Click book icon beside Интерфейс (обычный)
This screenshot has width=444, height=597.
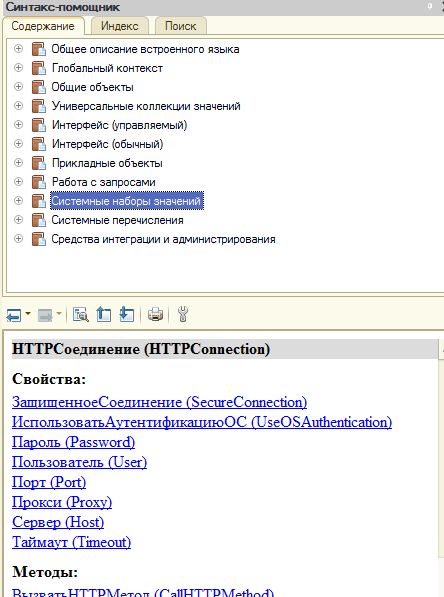38,144
